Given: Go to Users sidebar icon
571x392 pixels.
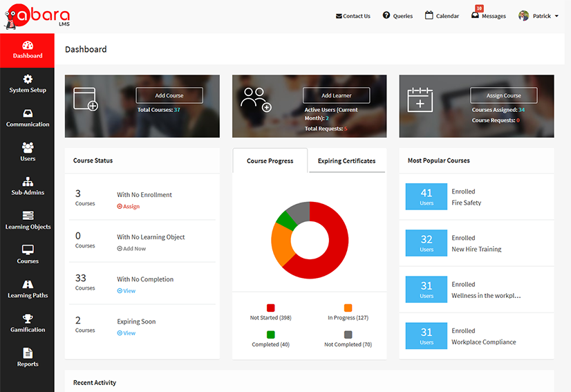Looking at the screenshot, I should tap(28, 147).
